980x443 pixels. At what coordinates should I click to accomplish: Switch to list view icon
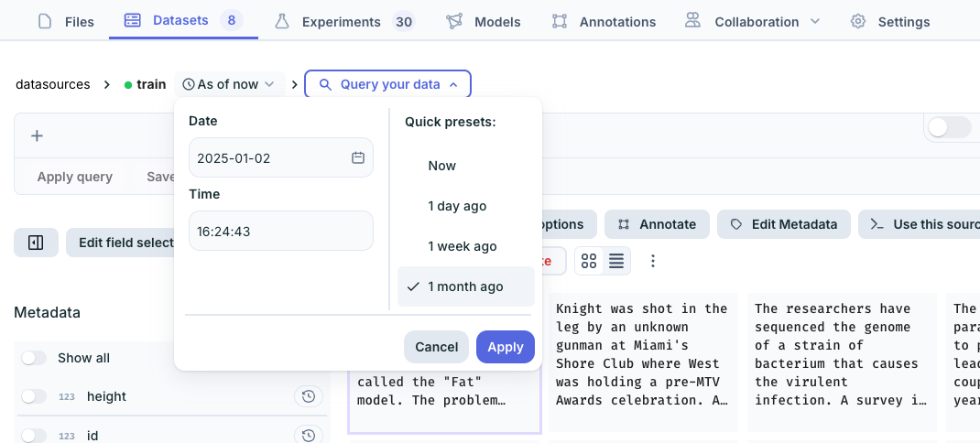pyautogui.click(x=616, y=261)
